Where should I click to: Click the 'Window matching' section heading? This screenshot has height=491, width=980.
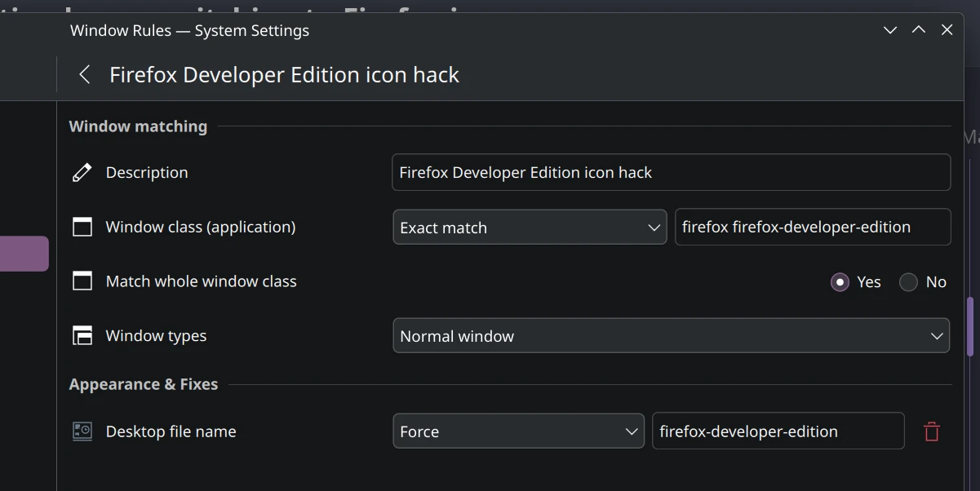pos(138,126)
